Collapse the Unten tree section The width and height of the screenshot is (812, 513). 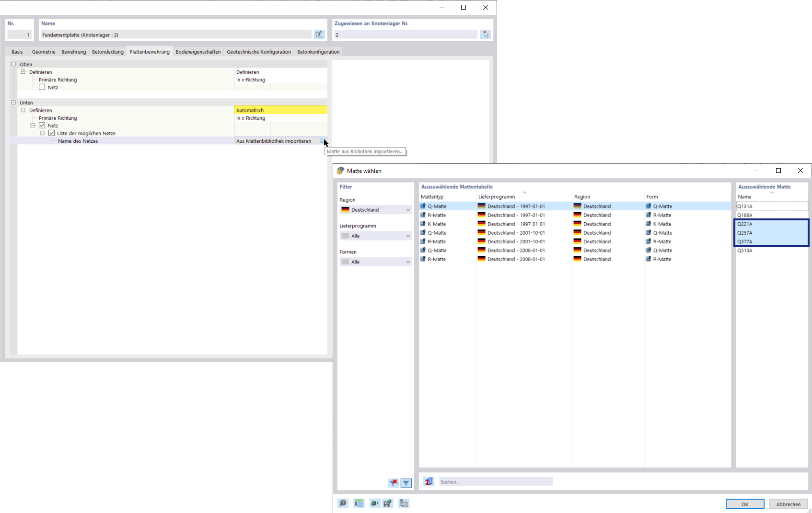pos(13,103)
